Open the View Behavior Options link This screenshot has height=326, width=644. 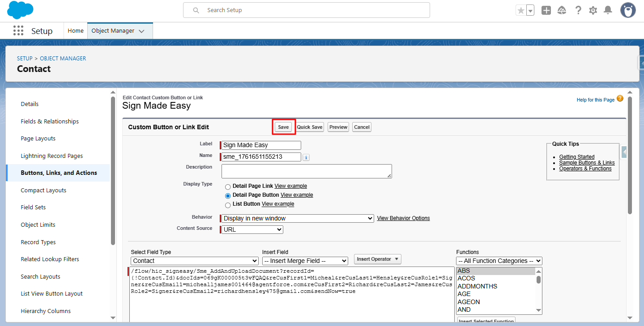403,218
